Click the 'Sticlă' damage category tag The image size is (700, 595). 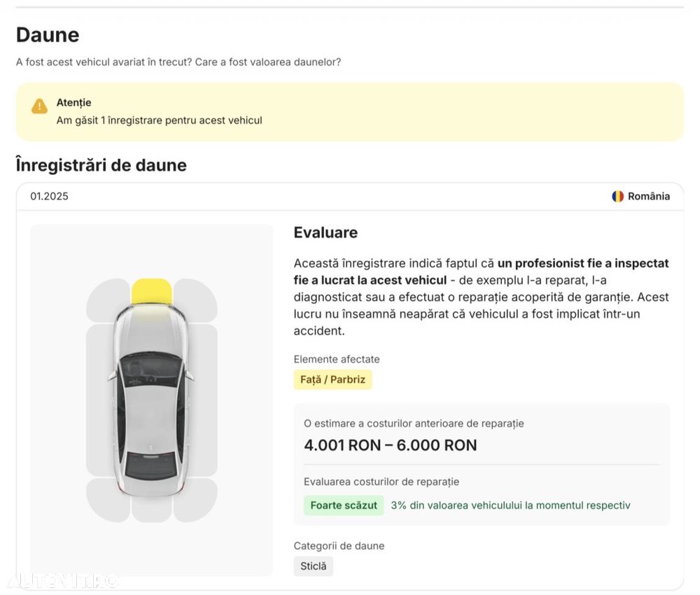tap(313, 566)
